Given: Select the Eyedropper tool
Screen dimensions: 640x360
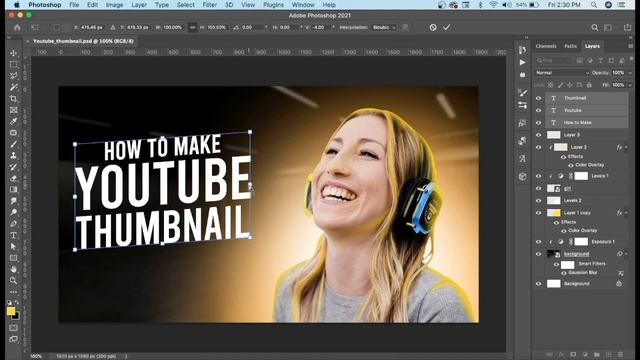Looking at the screenshot, I should point(13,122).
